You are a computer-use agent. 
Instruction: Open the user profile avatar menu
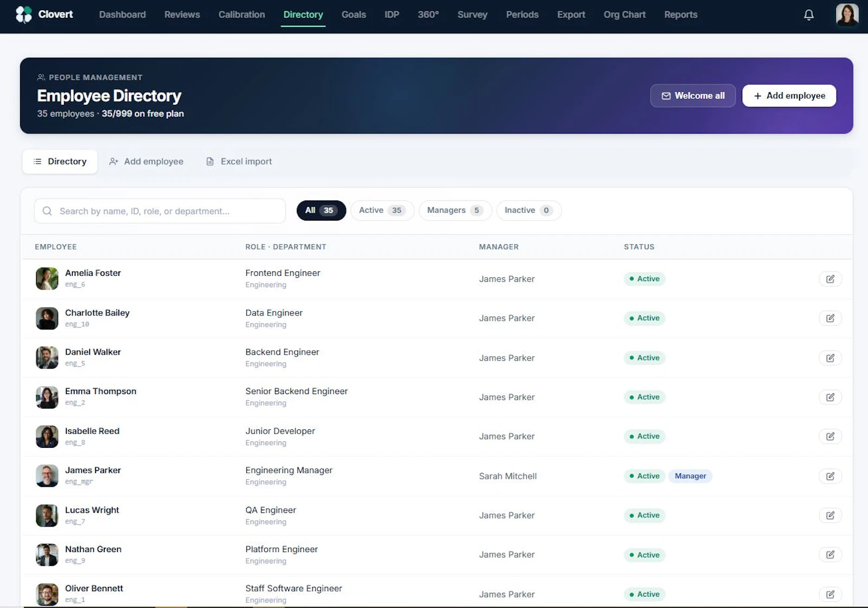point(847,15)
